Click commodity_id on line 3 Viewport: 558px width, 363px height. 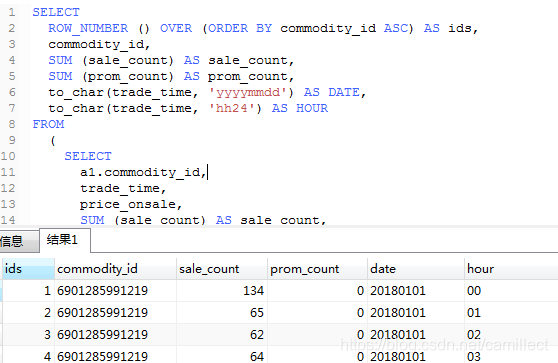pos(96,44)
